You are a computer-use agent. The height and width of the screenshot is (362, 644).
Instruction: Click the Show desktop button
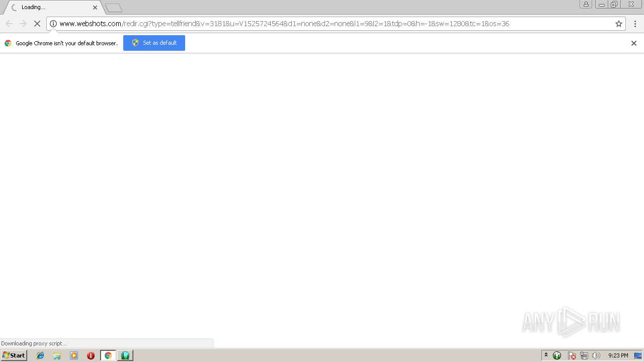pos(638,355)
